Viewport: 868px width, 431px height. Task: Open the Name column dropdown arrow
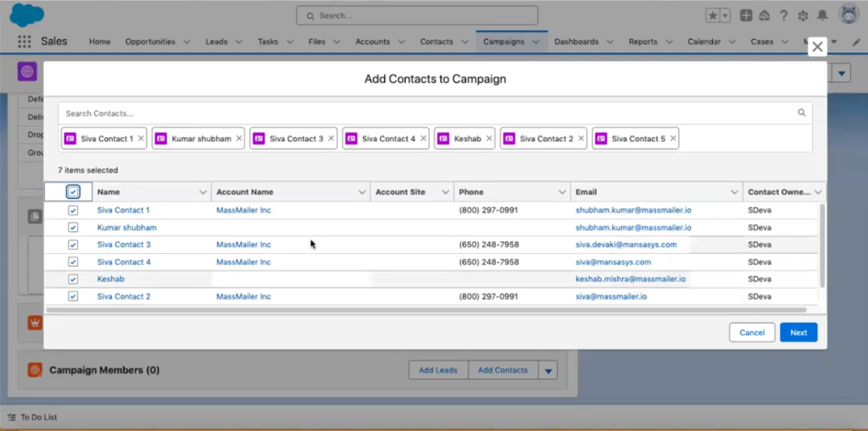(203, 192)
